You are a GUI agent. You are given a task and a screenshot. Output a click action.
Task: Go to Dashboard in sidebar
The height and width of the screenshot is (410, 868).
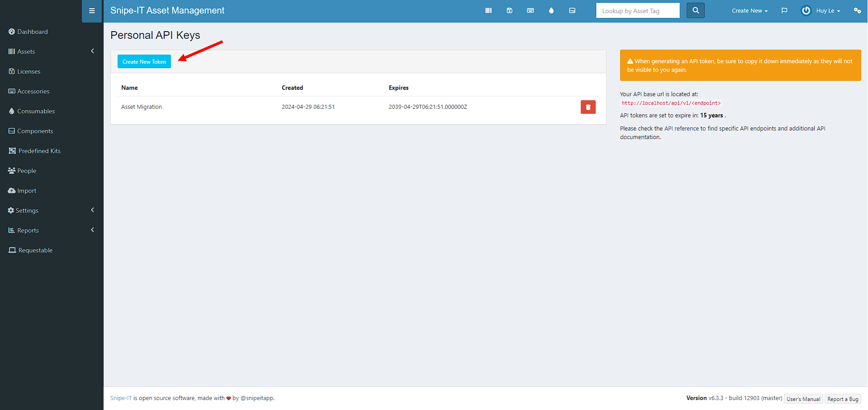(x=32, y=32)
